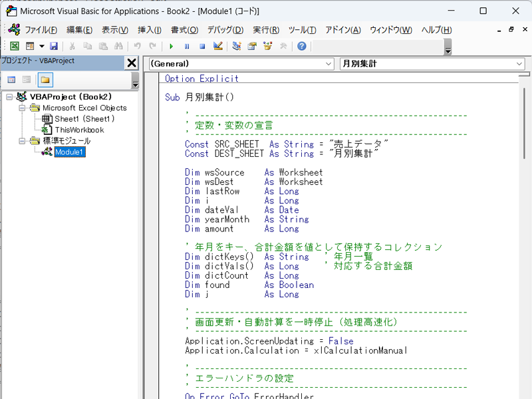Click the View Microsoft Excel icon
This screenshot has height=399, width=532.
pyautogui.click(x=15, y=46)
